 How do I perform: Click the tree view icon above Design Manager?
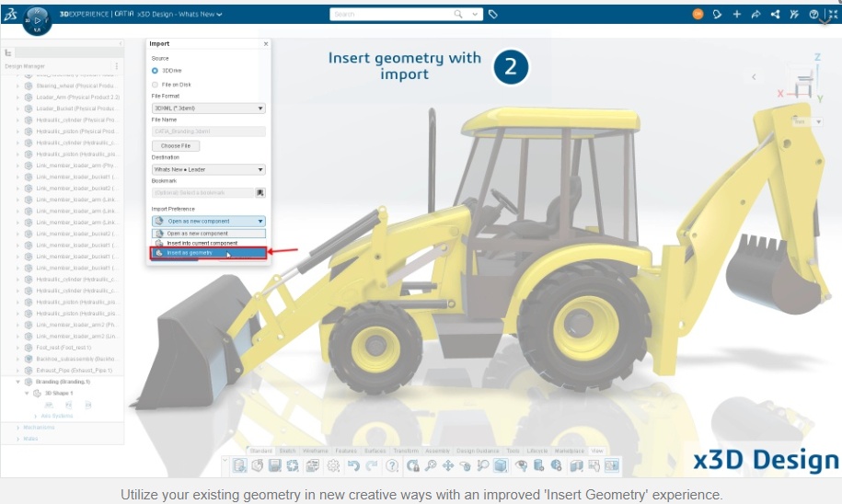tap(8, 52)
